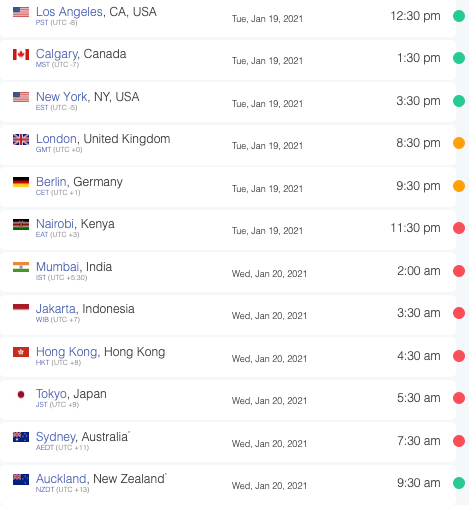This screenshot has height=505, width=469.
Task: Click the United Kingdom flag icon
Action: click(x=21, y=139)
